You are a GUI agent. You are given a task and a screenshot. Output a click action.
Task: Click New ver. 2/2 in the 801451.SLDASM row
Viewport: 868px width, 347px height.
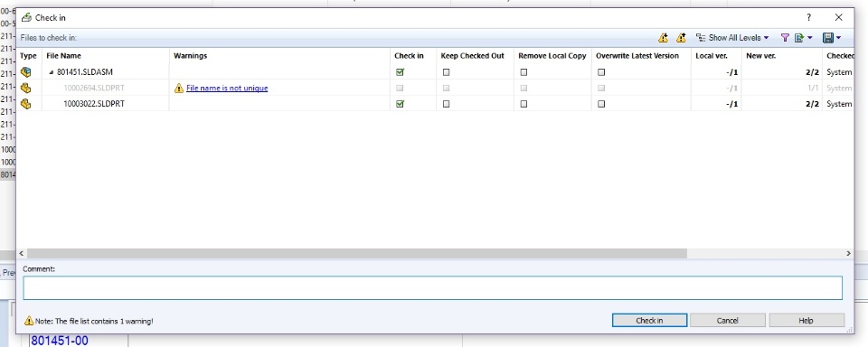tap(812, 72)
